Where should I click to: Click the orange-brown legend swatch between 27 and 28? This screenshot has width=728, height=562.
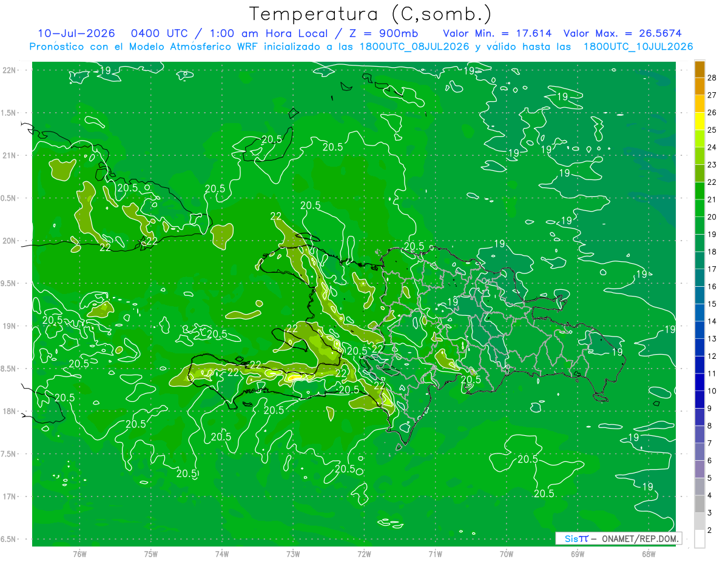point(699,85)
